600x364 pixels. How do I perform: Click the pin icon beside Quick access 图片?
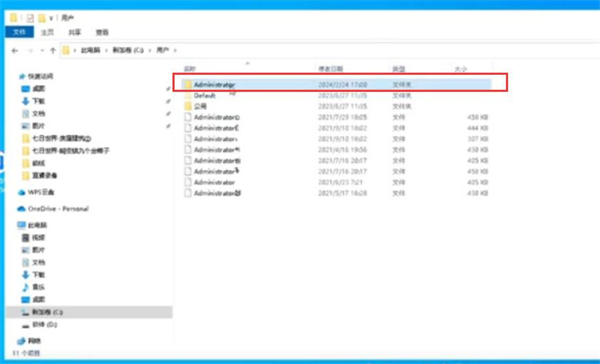pos(168,126)
